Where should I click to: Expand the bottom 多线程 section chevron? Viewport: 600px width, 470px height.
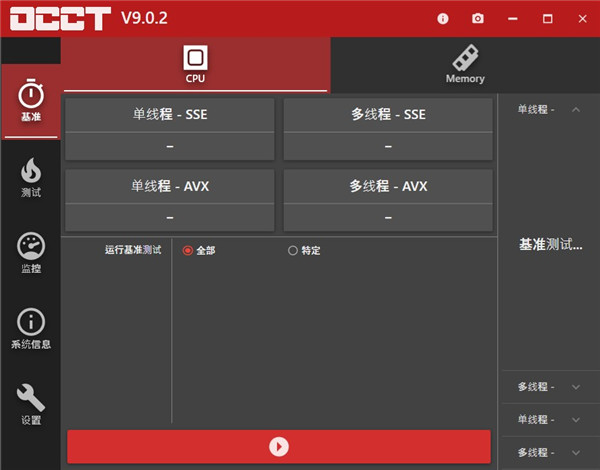point(575,453)
